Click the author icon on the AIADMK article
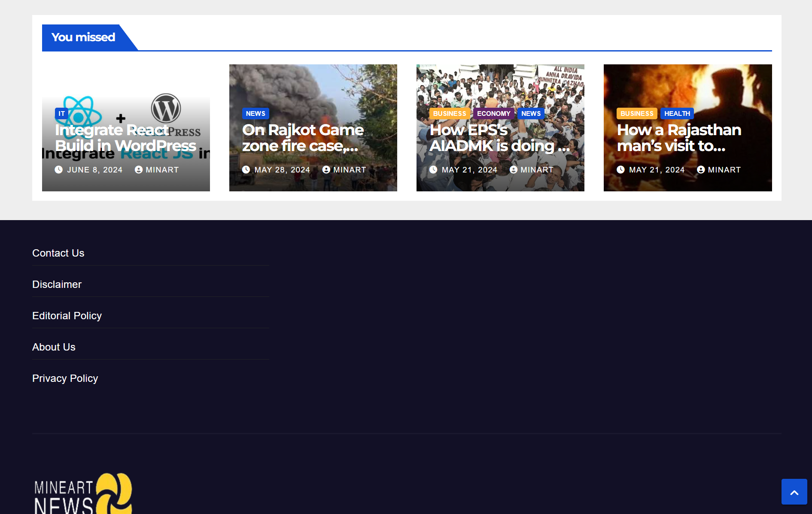The width and height of the screenshot is (812, 514). [514, 170]
